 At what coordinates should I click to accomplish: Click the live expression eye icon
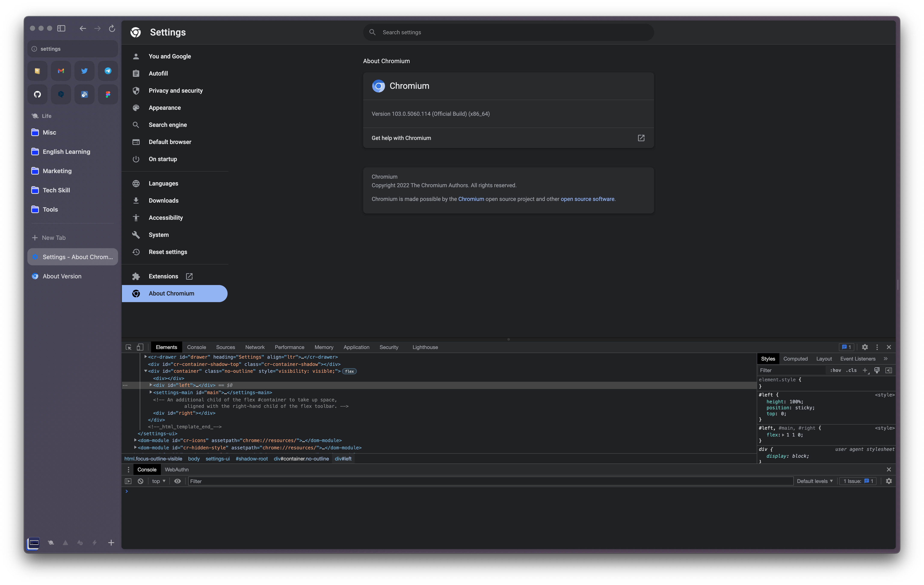178,481
